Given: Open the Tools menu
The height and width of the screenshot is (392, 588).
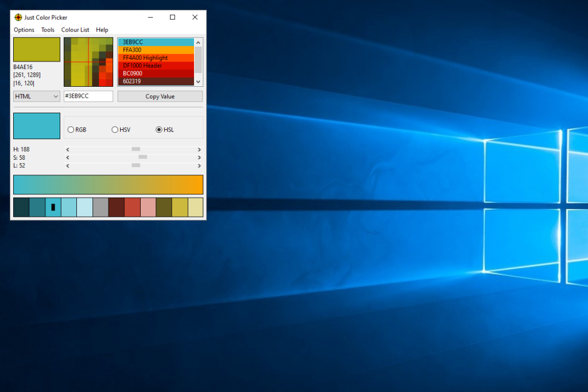Looking at the screenshot, I should [48, 30].
